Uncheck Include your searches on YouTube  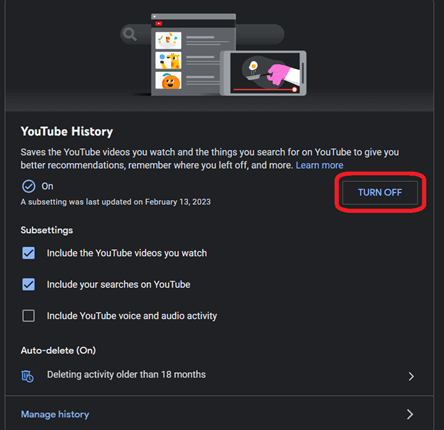pos(28,284)
